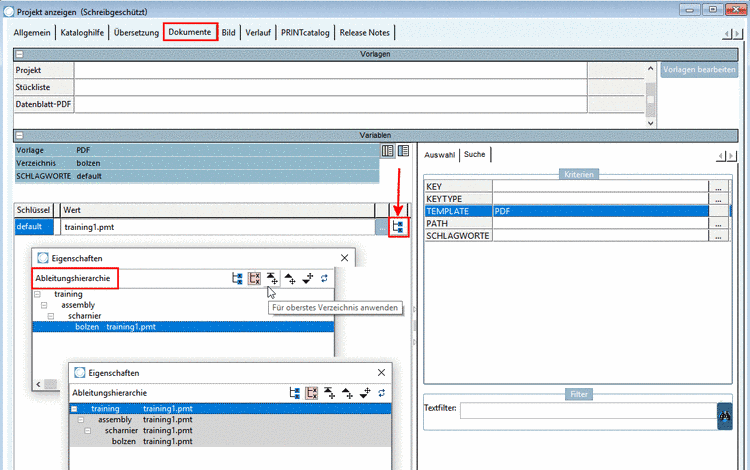Select bolzen training1.pmt row in upper hierarchy
Image resolution: width=750 pixels, height=470 pixels.
pyautogui.click(x=183, y=327)
